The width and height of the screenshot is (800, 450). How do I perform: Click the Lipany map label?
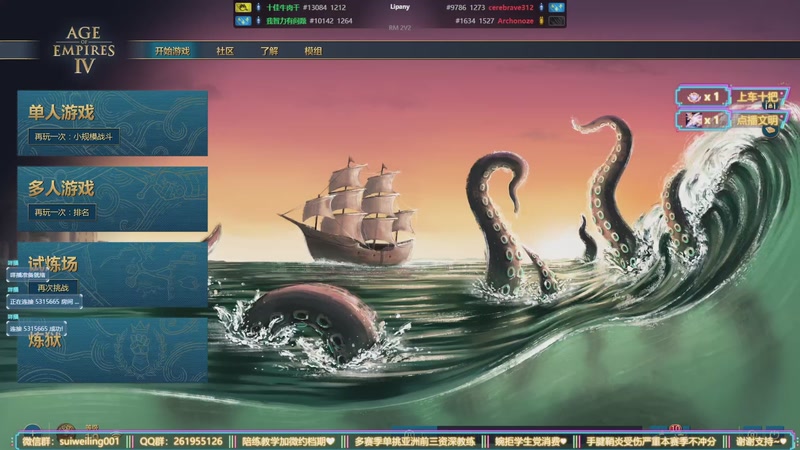click(x=399, y=7)
